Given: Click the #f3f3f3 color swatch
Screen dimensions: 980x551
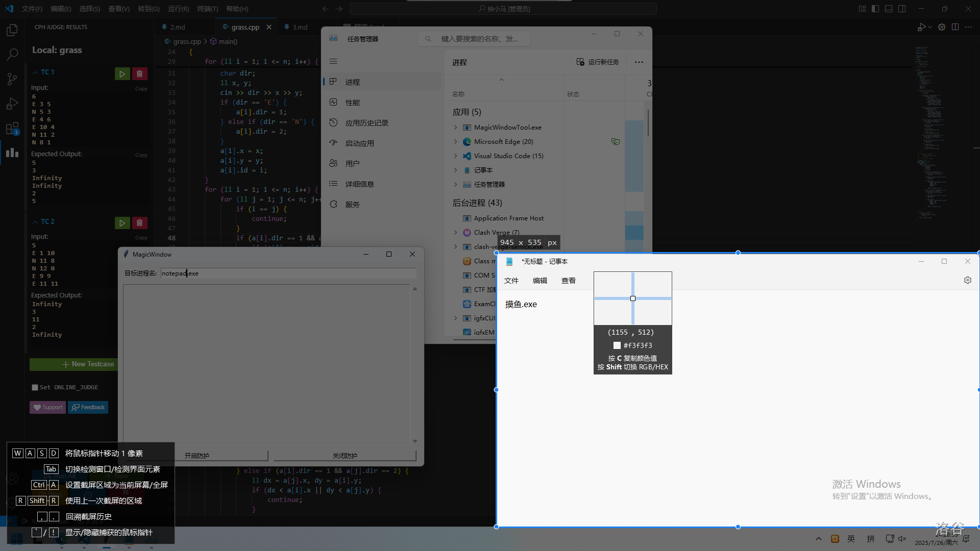Looking at the screenshot, I should click(x=617, y=345).
